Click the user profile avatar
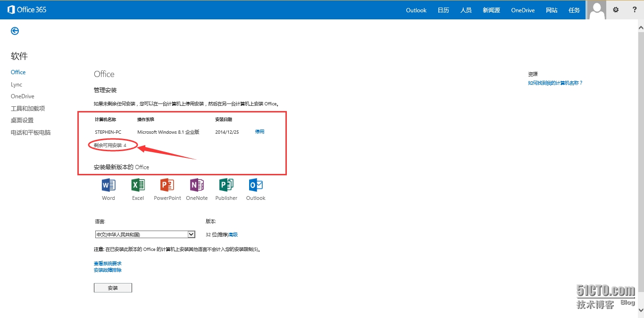 (596, 10)
